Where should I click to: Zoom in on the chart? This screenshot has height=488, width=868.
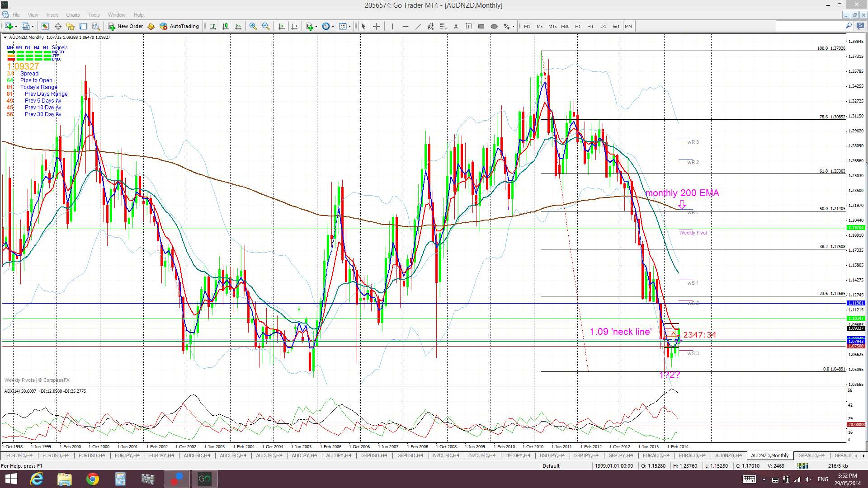pyautogui.click(x=253, y=26)
